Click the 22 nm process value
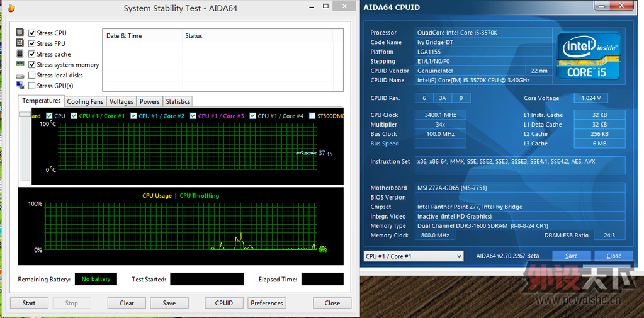 pyautogui.click(x=539, y=71)
